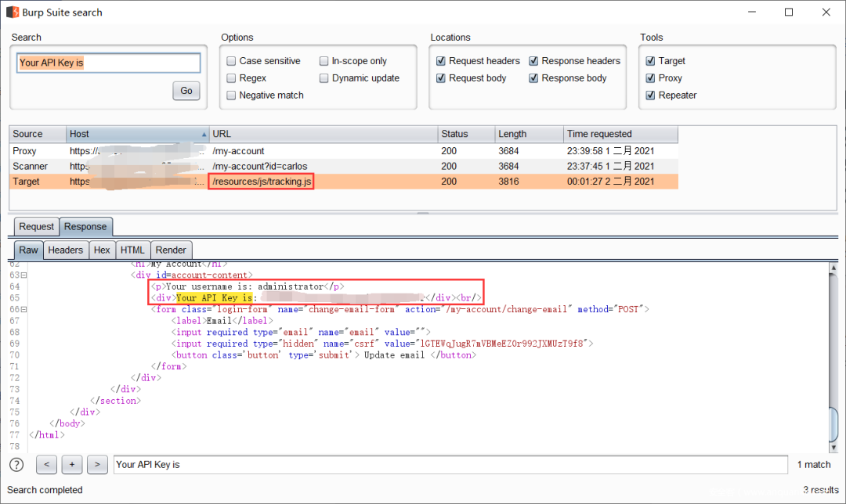This screenshot has height=504, width=846.
Task: Jump to next match with the > button
Action: (x=97, y=465)
